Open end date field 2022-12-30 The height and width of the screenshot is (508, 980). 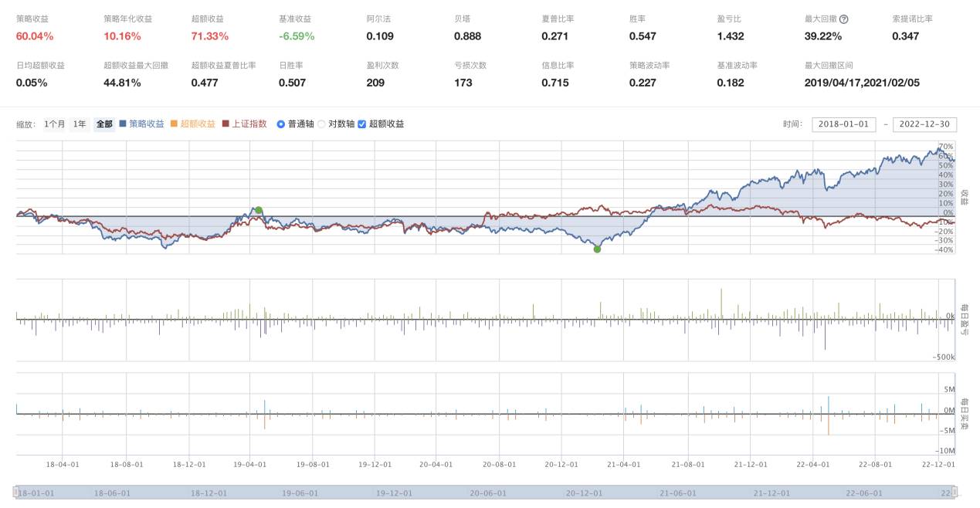tap(924, 124)
